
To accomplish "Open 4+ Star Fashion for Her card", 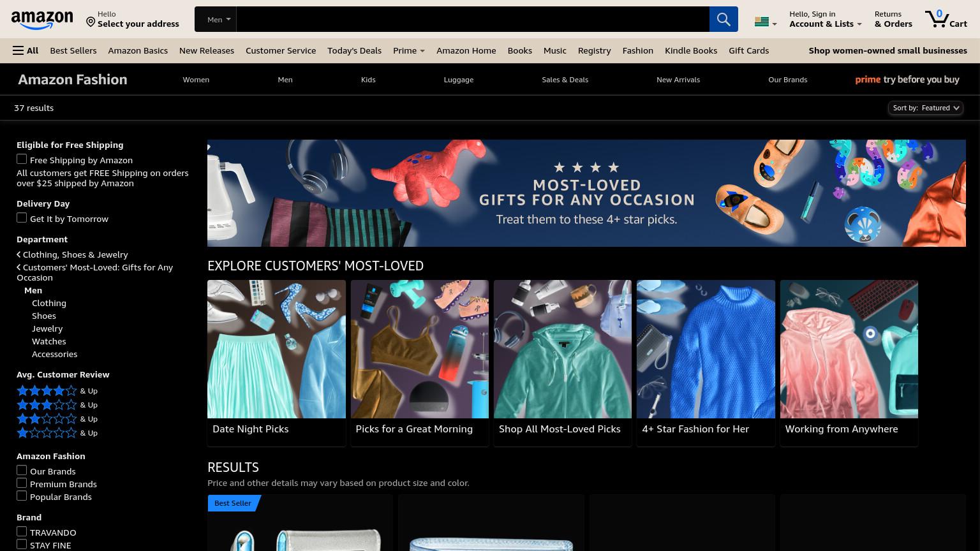I will pos(706,363).
